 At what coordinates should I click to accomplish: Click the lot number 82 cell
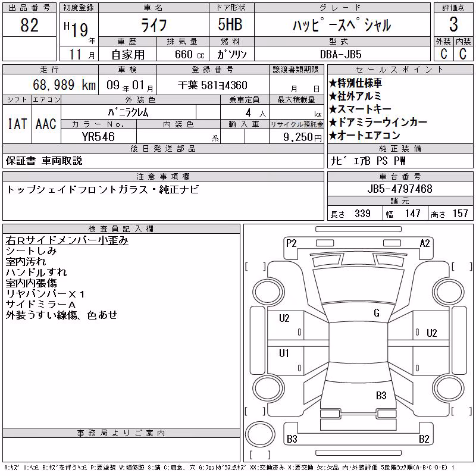click(29, 24)
